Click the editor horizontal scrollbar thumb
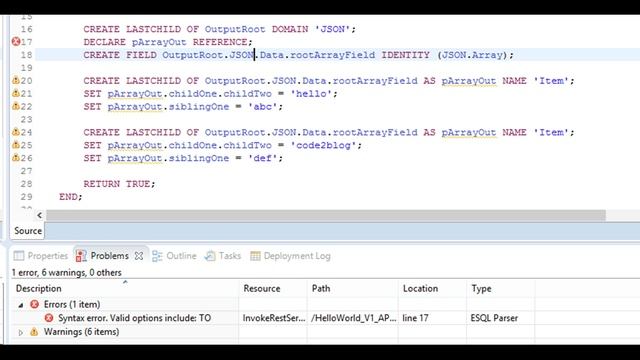This screenshot has width=640, height=360. pos(326,215)
